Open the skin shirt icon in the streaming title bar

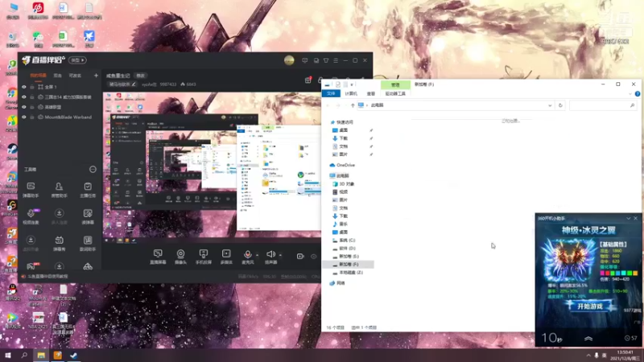click(x=326, y=60)
